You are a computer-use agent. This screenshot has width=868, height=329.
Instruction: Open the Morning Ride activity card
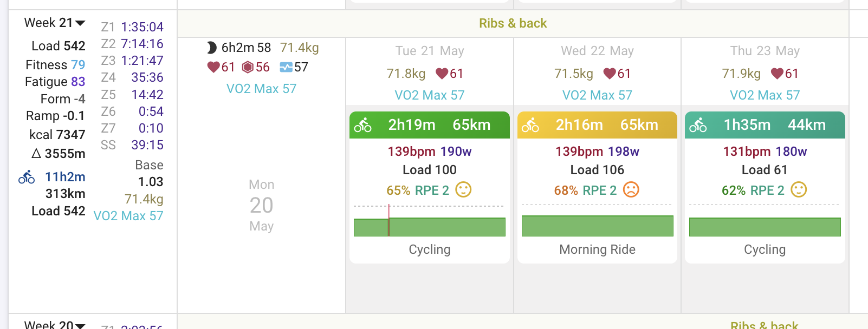[597, 187]
